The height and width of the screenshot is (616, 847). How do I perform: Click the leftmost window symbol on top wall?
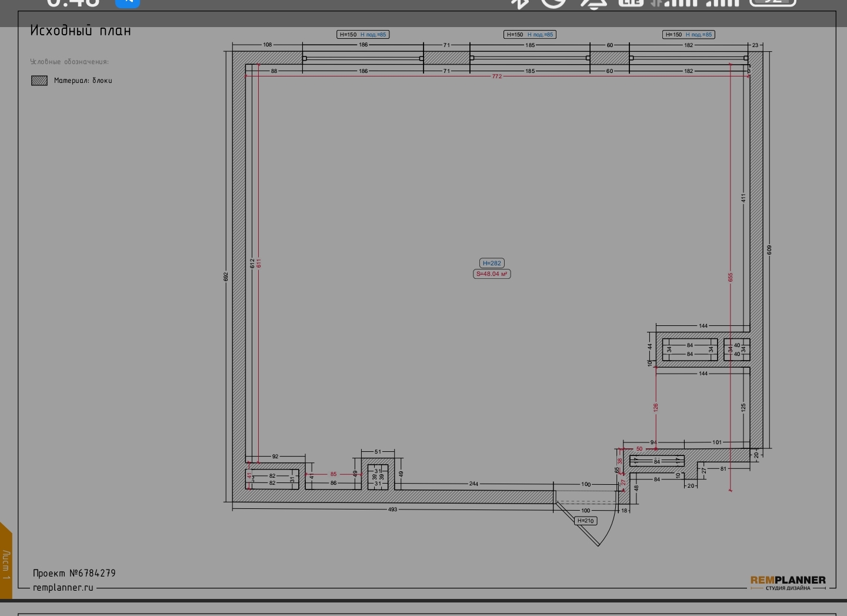[x=363, y=58]
